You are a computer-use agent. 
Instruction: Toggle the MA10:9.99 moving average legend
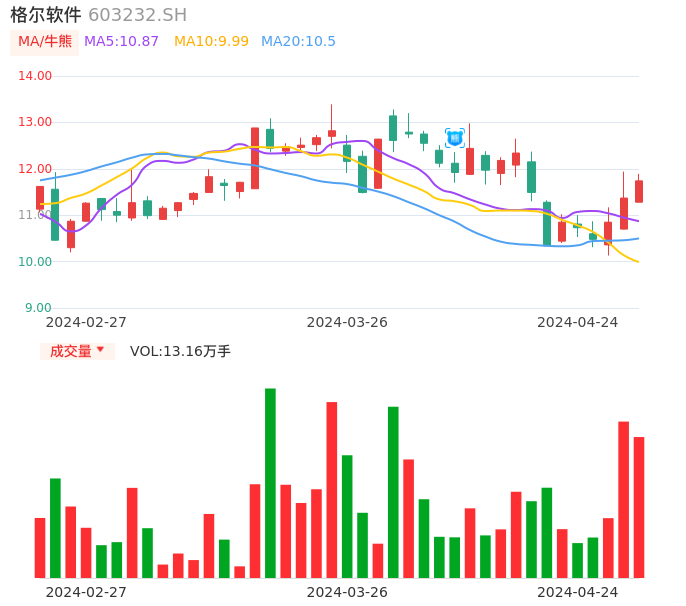[x=211, y=42]
